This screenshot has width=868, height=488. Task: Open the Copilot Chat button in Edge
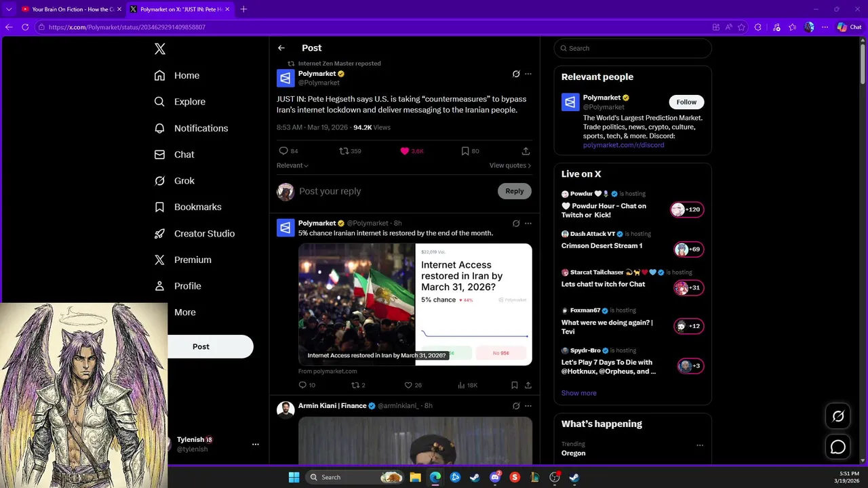(x=849, y=27)
